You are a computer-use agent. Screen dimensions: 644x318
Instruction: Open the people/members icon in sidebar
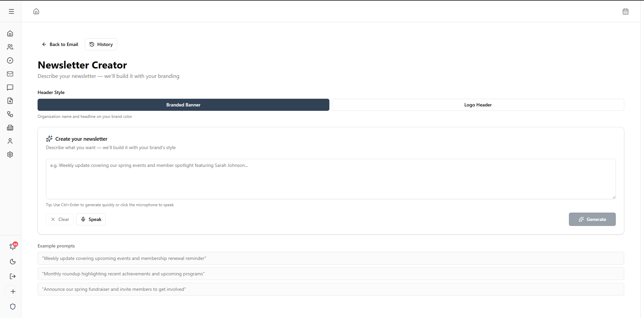pos(10,47)
